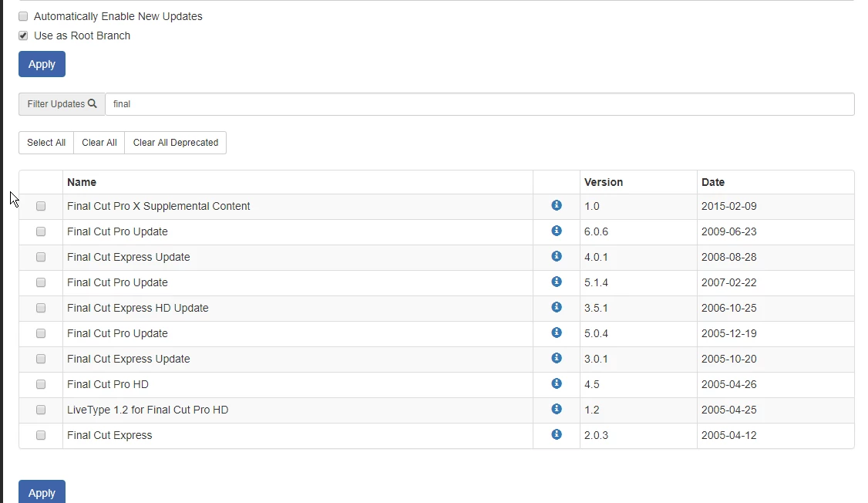Open info icon for Final Cut Pro Update 6.0.6
The width and height of the screenshot is (868, 503).
pos(557,231)
